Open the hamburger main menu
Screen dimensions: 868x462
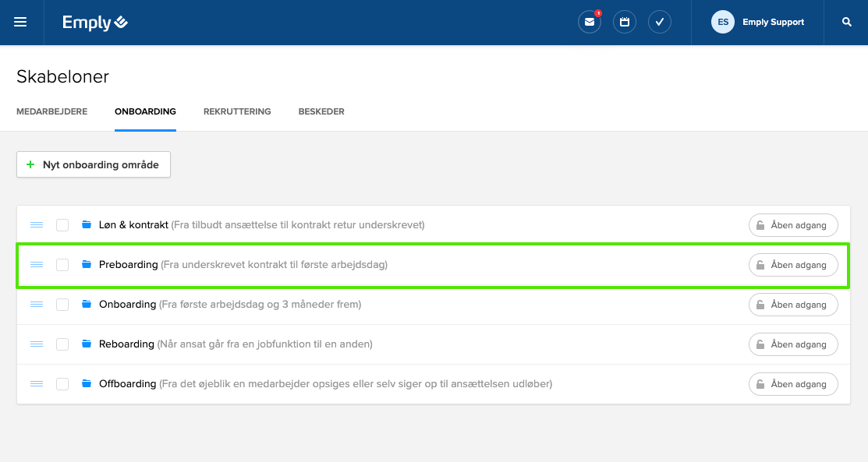tap(20, 23)
